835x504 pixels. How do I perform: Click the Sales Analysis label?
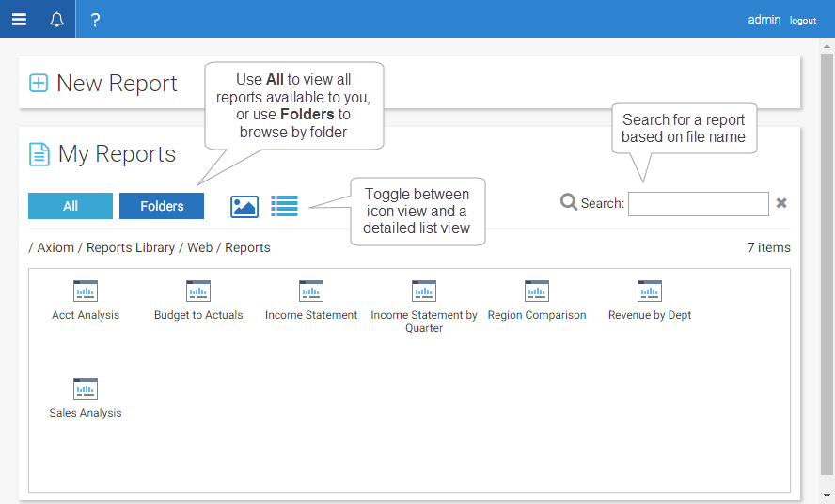point(86,413)
